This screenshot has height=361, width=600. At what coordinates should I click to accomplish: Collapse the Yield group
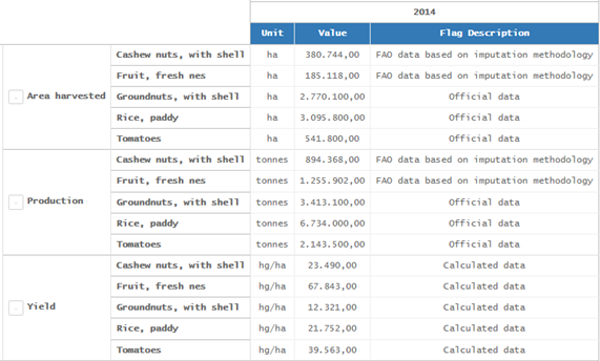16,307
